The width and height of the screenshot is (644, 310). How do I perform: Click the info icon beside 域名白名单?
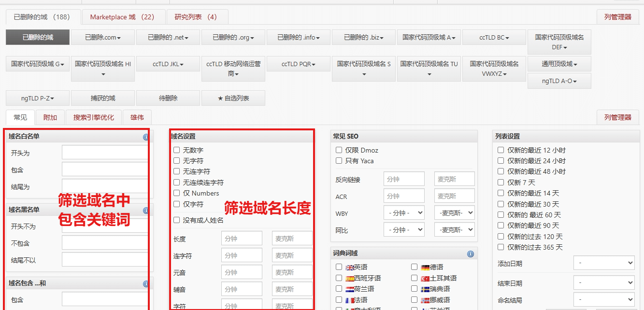point(145,137)
